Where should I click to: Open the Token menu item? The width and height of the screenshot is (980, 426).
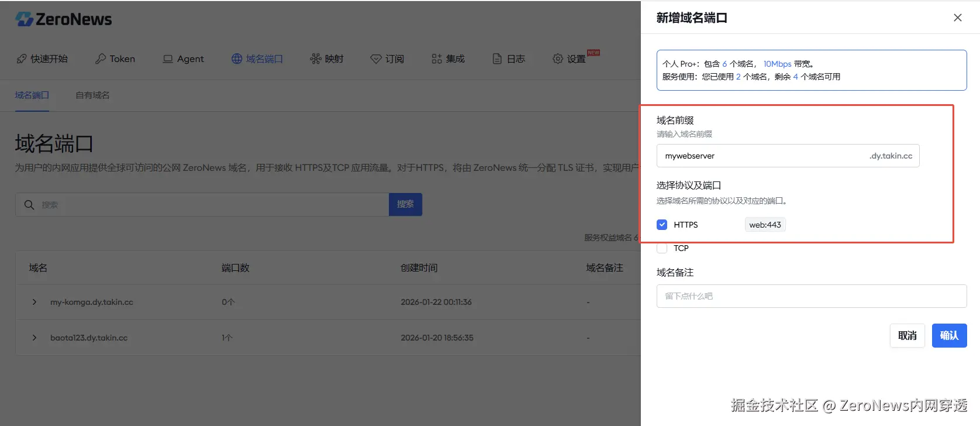coord(115,59)
